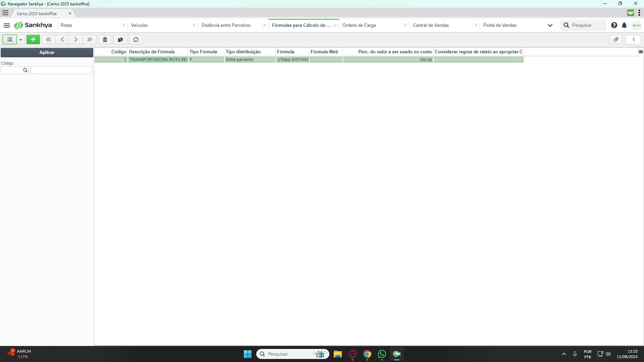Click the taskbar Pesquisar search box

292,354
